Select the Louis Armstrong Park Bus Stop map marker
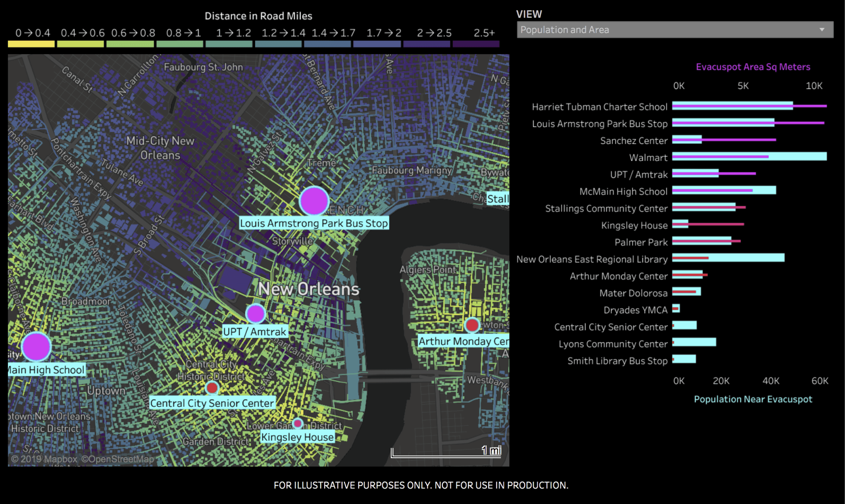The image size is (845, 504). [x=314, y=202]
